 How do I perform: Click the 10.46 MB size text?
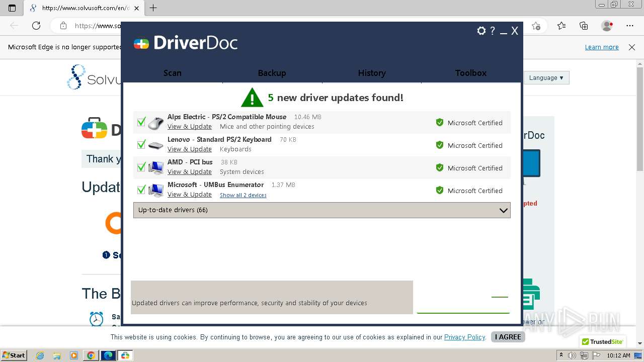pyautogui.click(x=307, y=117)
